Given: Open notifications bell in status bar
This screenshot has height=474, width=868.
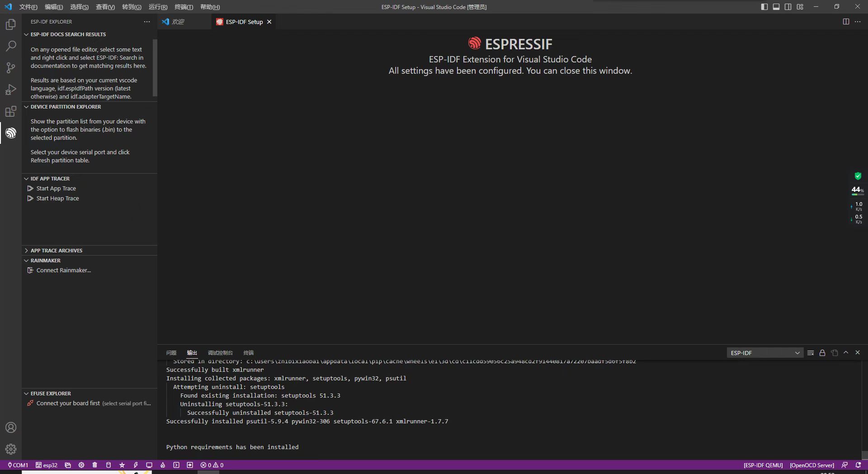Looking at the screenshot, I should [x=858, y=465].
